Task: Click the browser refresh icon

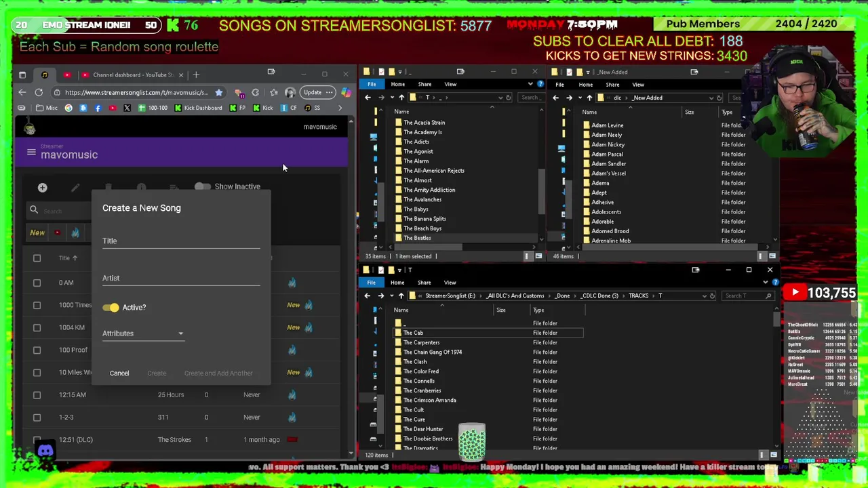Action: point(39,92)
